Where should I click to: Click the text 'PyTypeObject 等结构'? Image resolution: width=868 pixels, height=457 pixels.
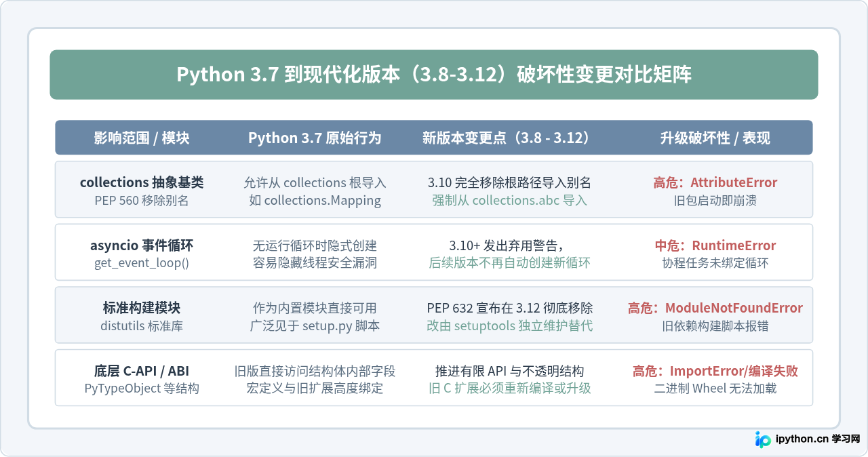coord(142,389)
